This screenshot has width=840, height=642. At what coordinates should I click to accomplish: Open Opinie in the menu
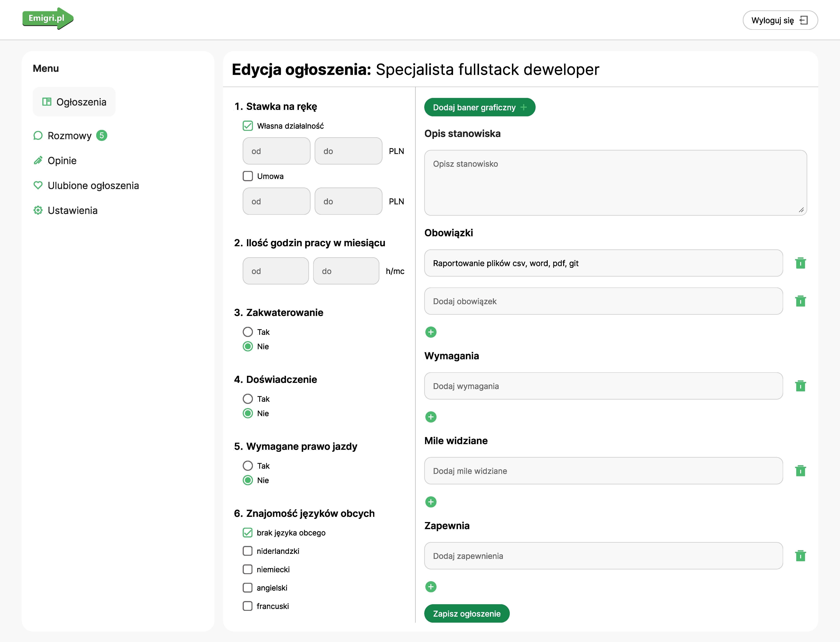point(55,161)
